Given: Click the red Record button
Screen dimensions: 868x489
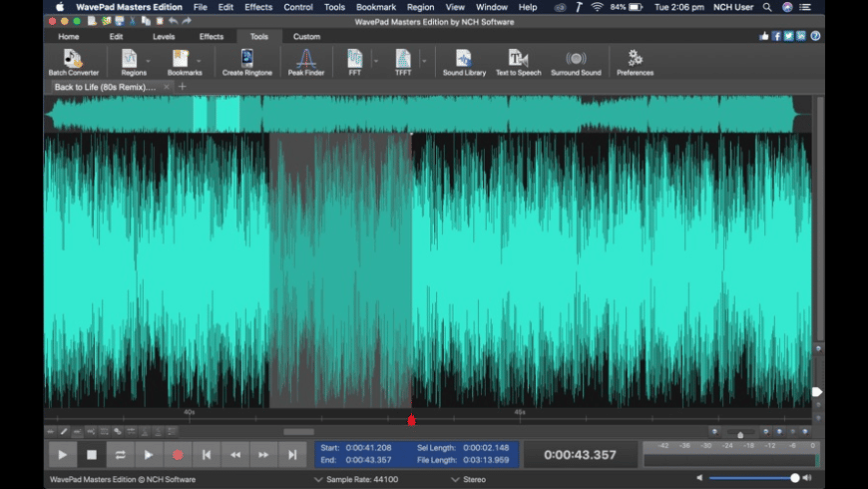Looking at the screenshot, I should click(178, 455).
